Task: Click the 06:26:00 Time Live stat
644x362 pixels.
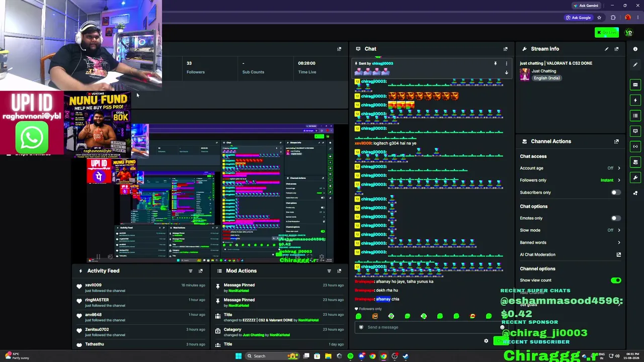Action: pyautogui.click(x=307, y=67)
